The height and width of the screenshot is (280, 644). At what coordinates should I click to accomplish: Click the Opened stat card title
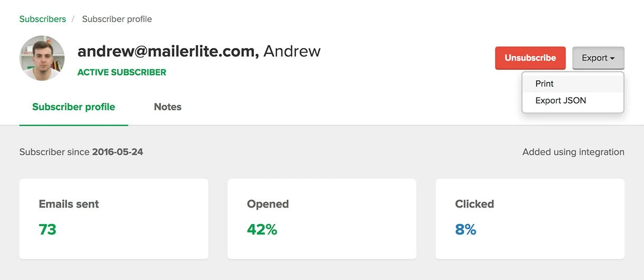point(268,204)
